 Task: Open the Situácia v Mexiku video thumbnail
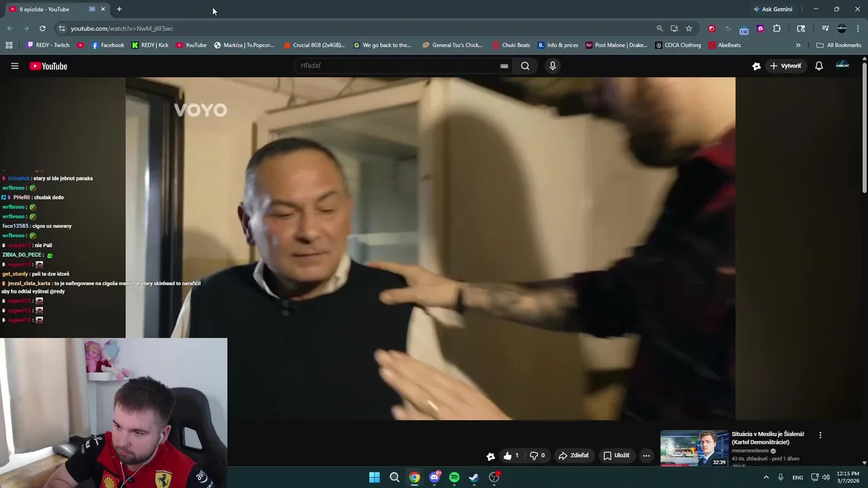click(x=694, y=448)
